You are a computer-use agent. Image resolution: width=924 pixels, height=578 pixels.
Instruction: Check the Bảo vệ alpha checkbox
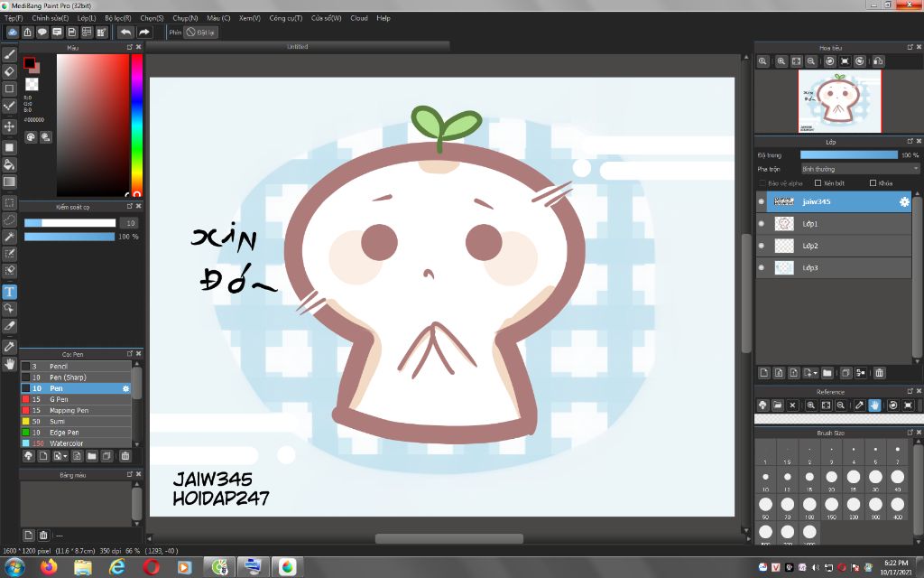pos(762,183)
